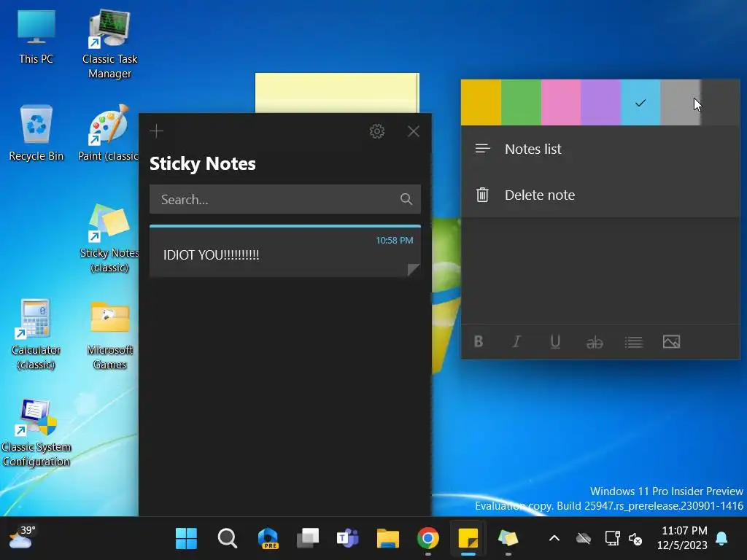
Task: Open Sticky Notes settings gear
Action: (x=377, y=131)
